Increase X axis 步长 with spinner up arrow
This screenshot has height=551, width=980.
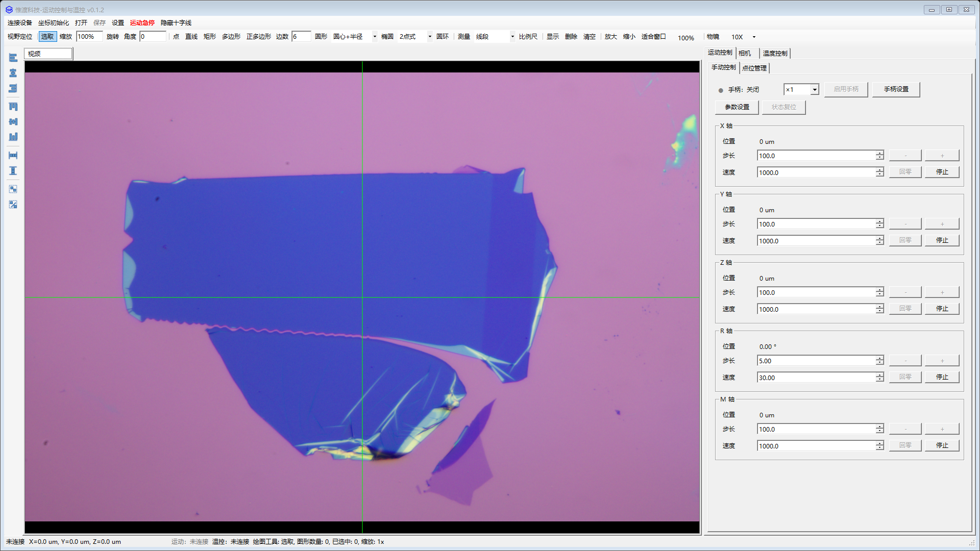(x=879, y=153)
